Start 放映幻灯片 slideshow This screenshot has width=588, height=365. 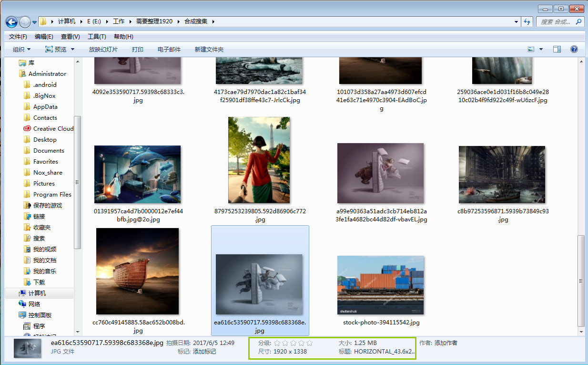[103, 49]
